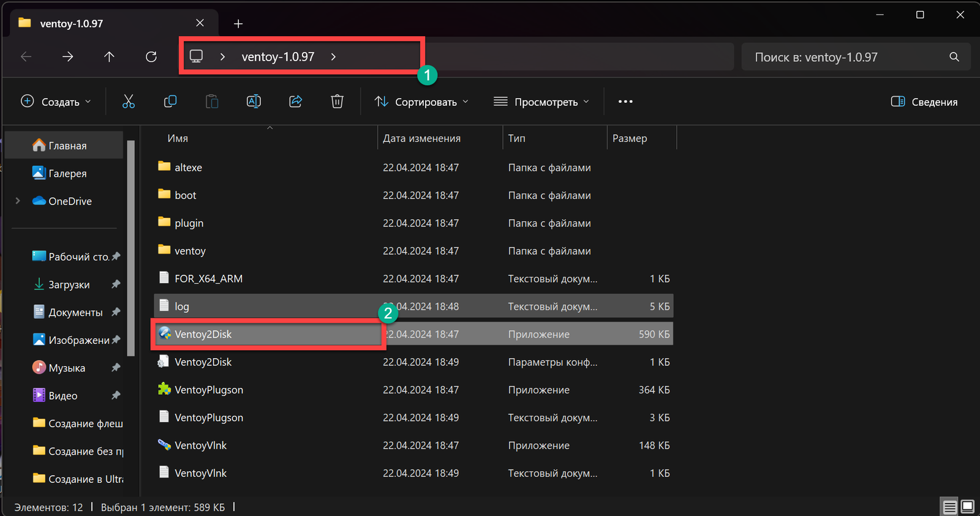Screen dimensions: 980x516
Task: Click the This PC monitor icon in address bar
Action: point(196,56)
